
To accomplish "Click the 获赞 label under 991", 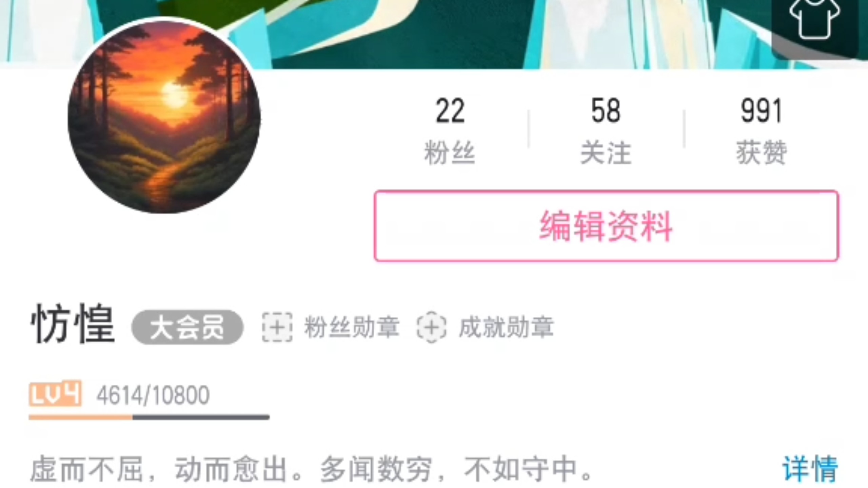I will (762, 152).
